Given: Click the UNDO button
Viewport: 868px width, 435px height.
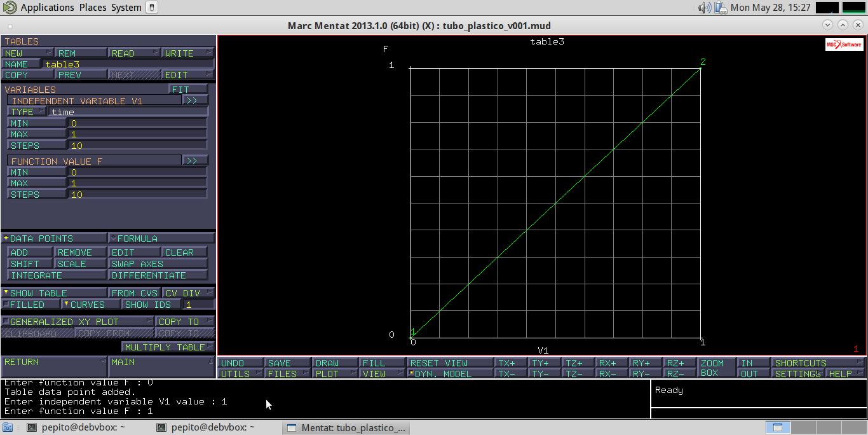Looking at the screenshot, I should pyautogui.click(x=241, y=363).
